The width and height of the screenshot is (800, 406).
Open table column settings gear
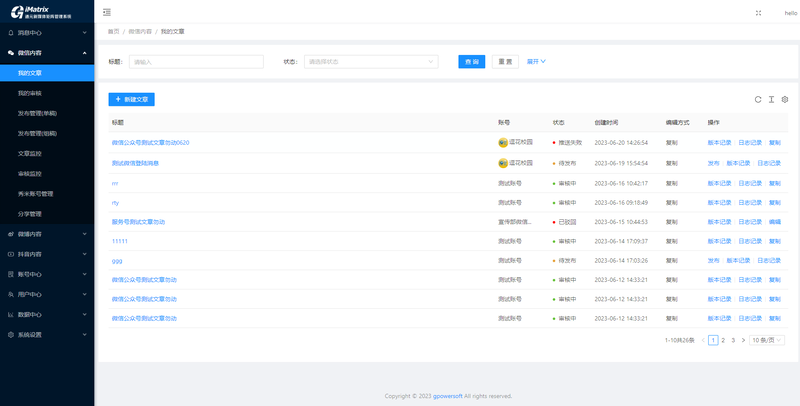pyautogui.click(x=785, y=100)
